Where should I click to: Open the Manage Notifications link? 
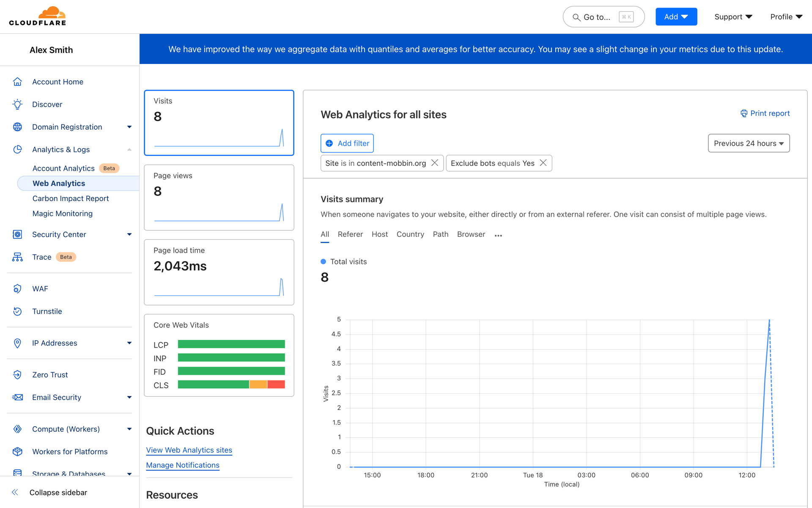tap(183, 465)
